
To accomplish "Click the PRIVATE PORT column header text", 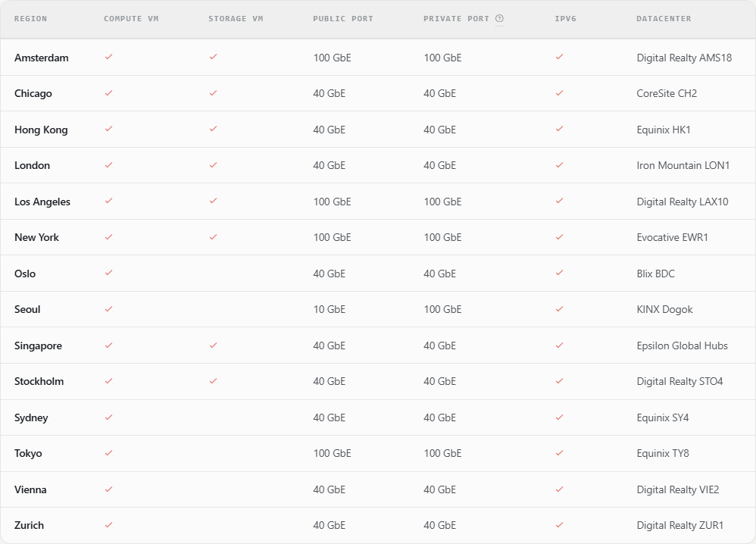I will pos(456,19).
